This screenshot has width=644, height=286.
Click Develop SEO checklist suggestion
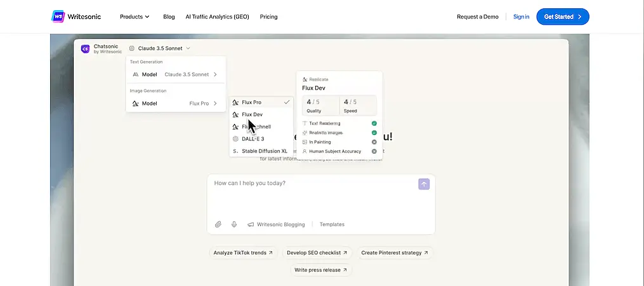pos(317,253)
